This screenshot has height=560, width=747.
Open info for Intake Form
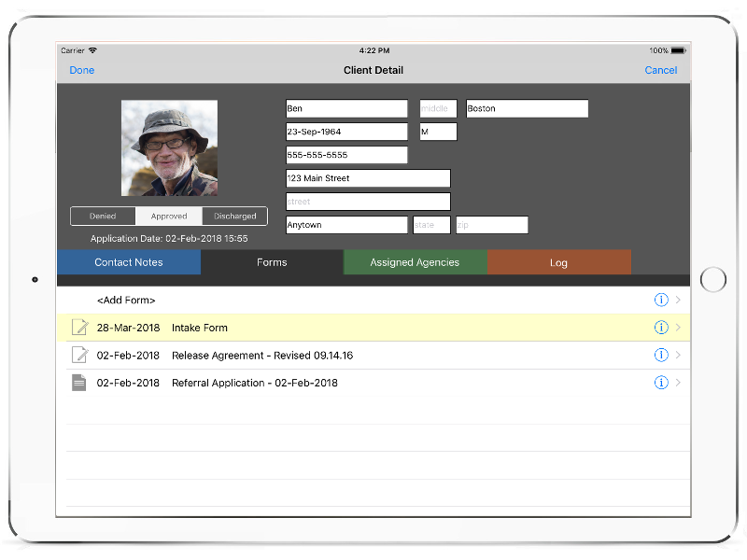point(661,328)
